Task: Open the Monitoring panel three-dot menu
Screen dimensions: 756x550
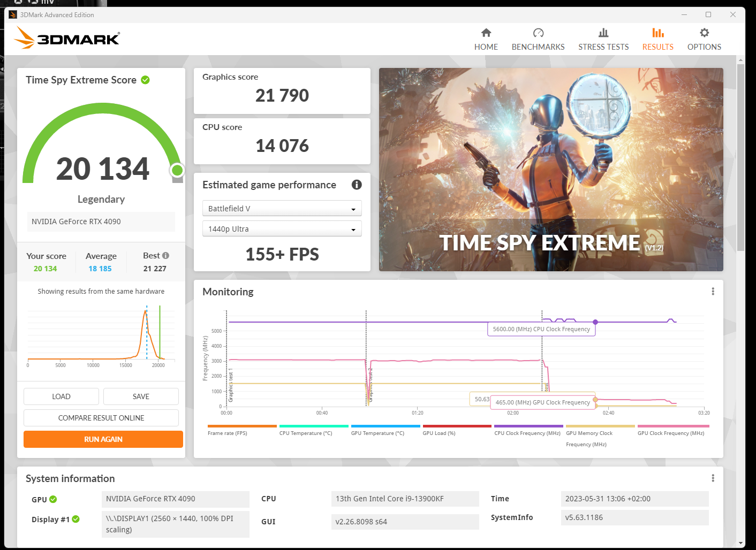Action: pos(713,291)
